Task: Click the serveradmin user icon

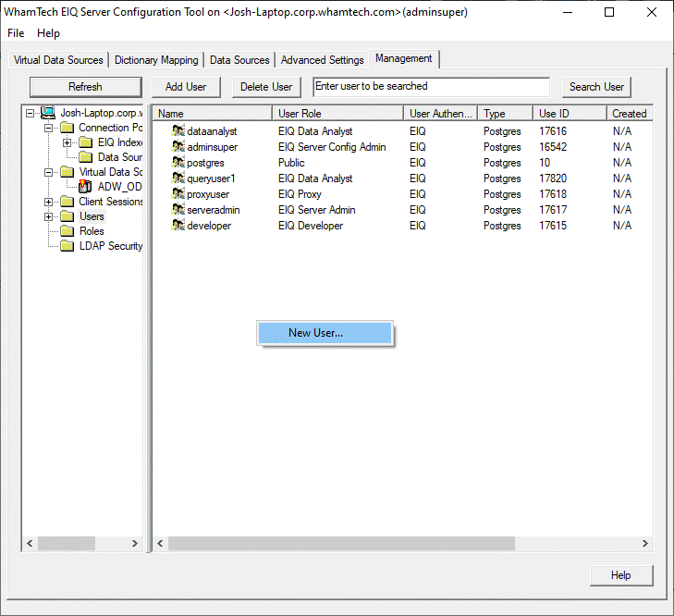Action: 178,209
